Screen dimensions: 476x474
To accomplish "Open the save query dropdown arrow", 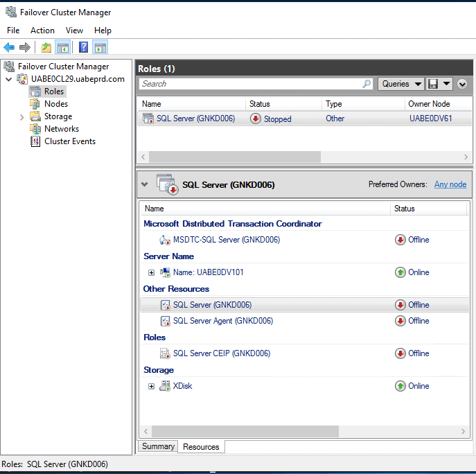I will point(446,83).
